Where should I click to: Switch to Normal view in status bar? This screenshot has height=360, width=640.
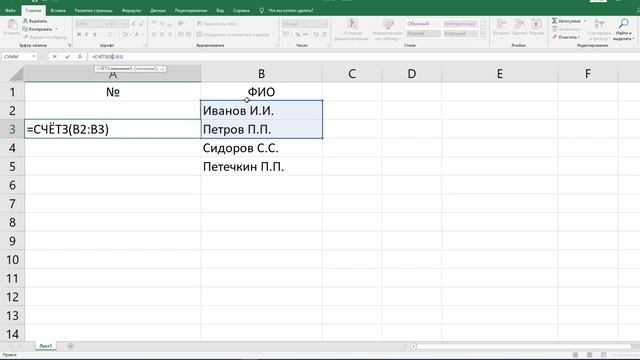coord(575,355)
